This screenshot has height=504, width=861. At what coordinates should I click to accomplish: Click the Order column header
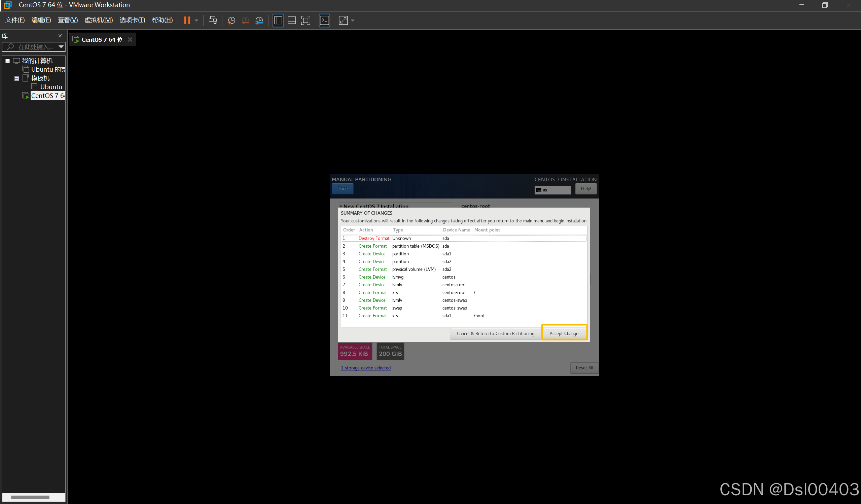(349, 230)
